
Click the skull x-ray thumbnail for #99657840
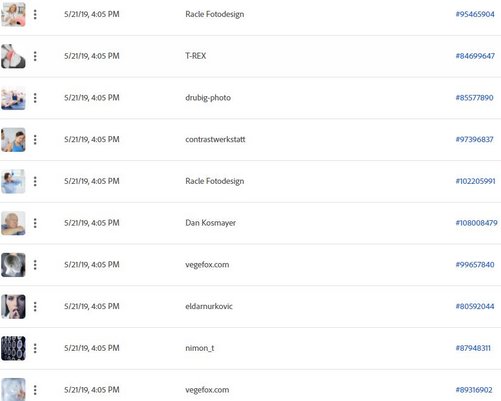pos(13,265)
